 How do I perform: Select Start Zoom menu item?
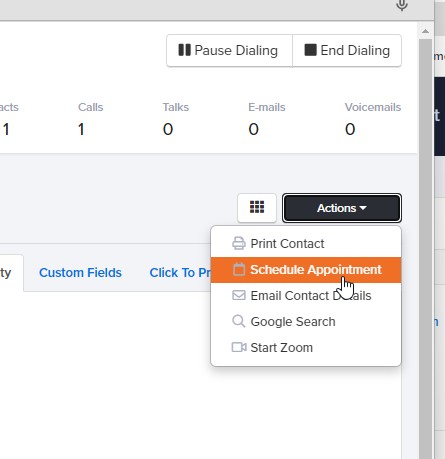[306, 348]
